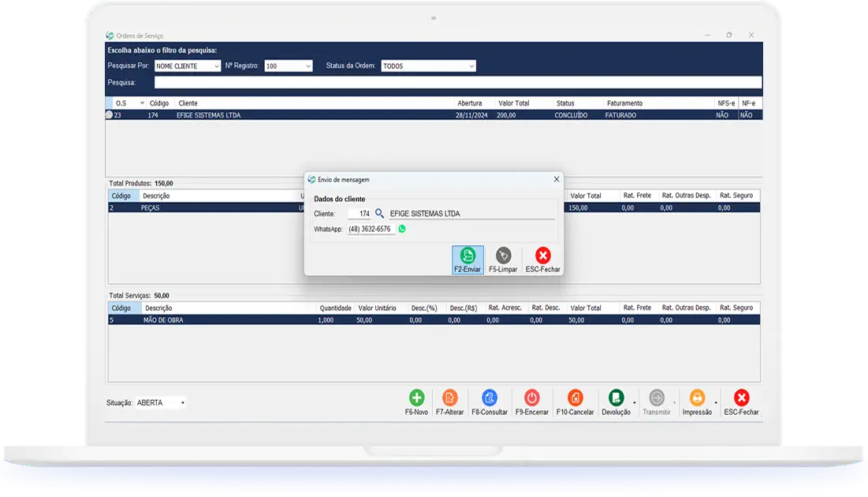Click the Pesquisa search text field

[457, 82]
